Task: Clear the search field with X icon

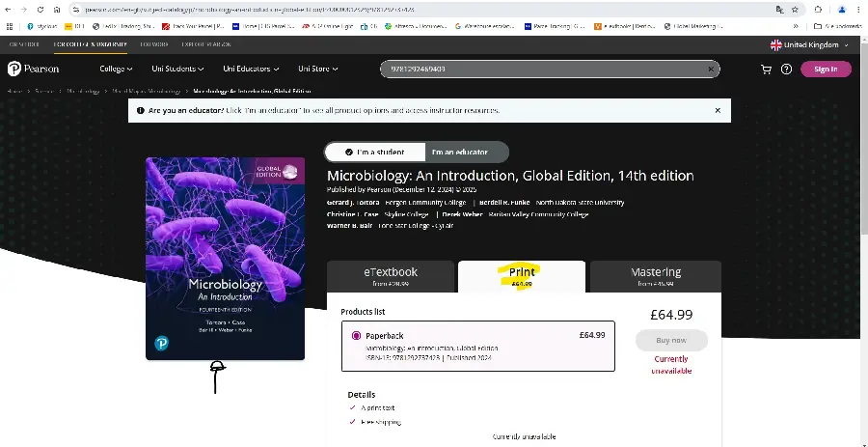Action: click(x=711, y=70)
